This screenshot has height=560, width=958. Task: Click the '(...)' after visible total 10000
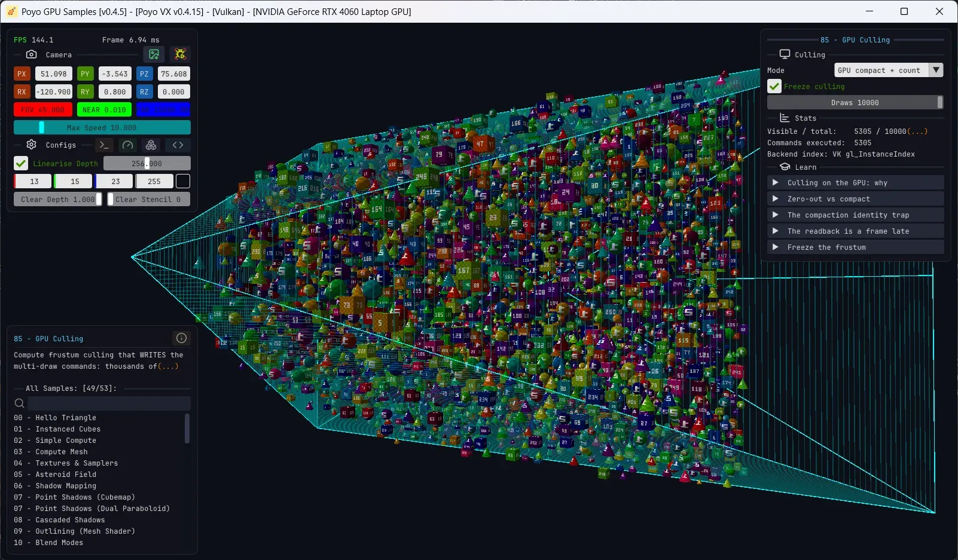pyautogui.click(x=917, y=131)
